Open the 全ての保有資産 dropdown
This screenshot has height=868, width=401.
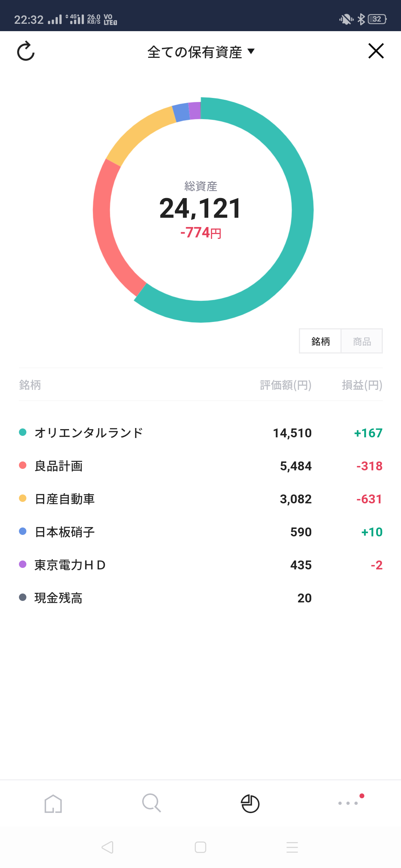pyautogui.click(x=201, y=52)
